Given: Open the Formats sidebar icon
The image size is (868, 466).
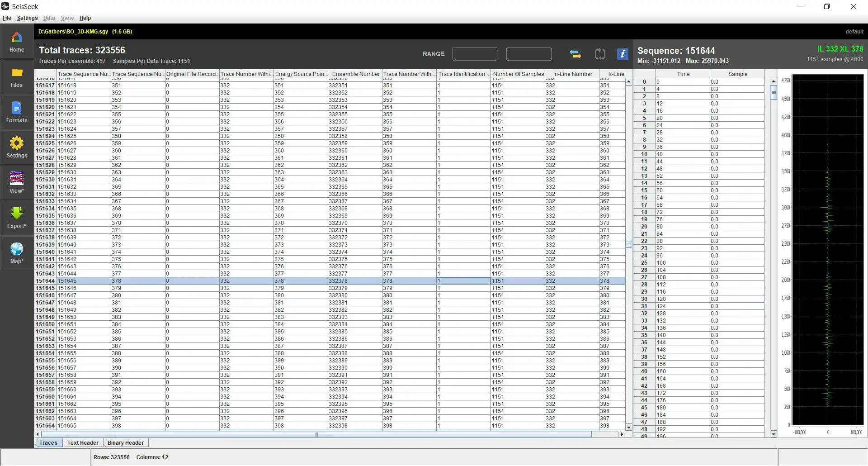Looking at the screenshot, I should pos(17,112).
